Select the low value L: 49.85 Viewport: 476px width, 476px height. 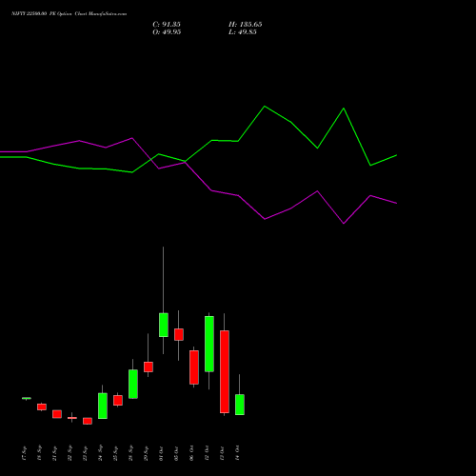tap(243, 32)
